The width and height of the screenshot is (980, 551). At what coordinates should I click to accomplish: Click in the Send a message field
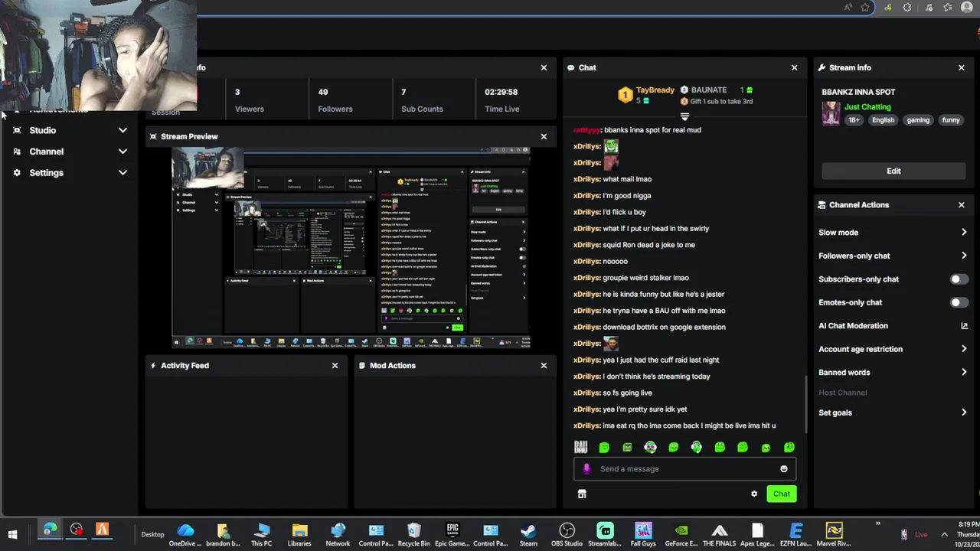point(685,469)
